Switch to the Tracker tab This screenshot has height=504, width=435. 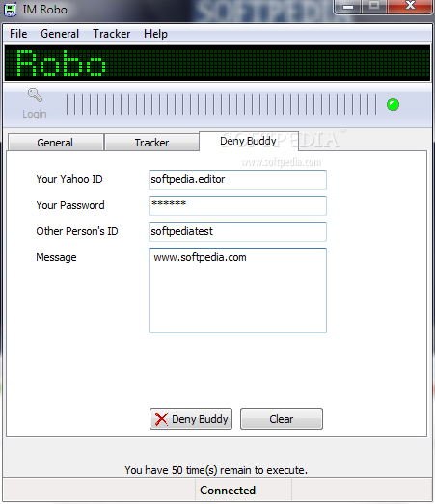pyautogui.click(x=151, y=143)
